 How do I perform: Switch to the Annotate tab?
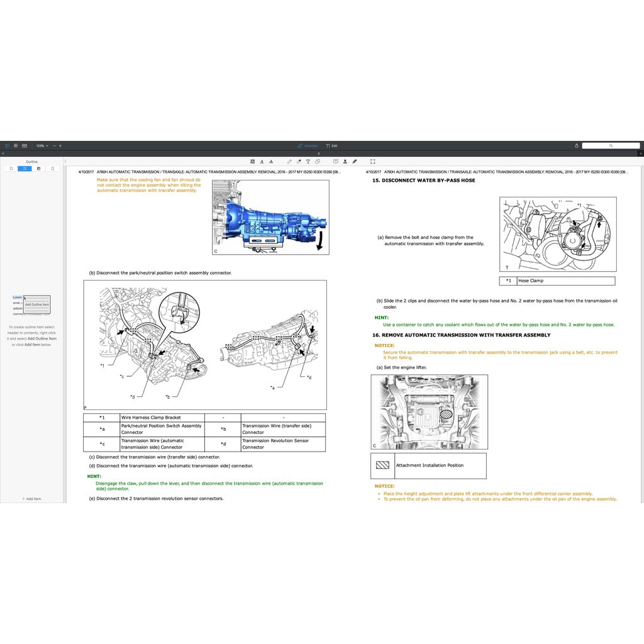pos(308,145)
